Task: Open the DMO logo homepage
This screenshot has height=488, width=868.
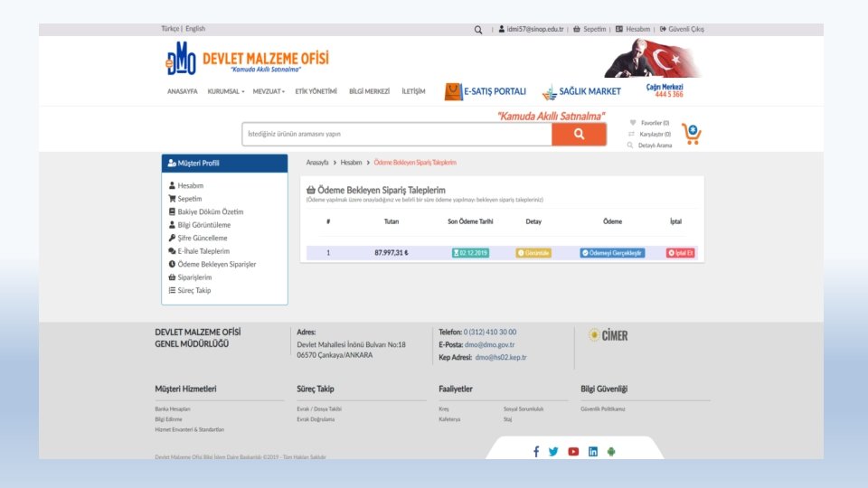Action: [x=247, y=59]
